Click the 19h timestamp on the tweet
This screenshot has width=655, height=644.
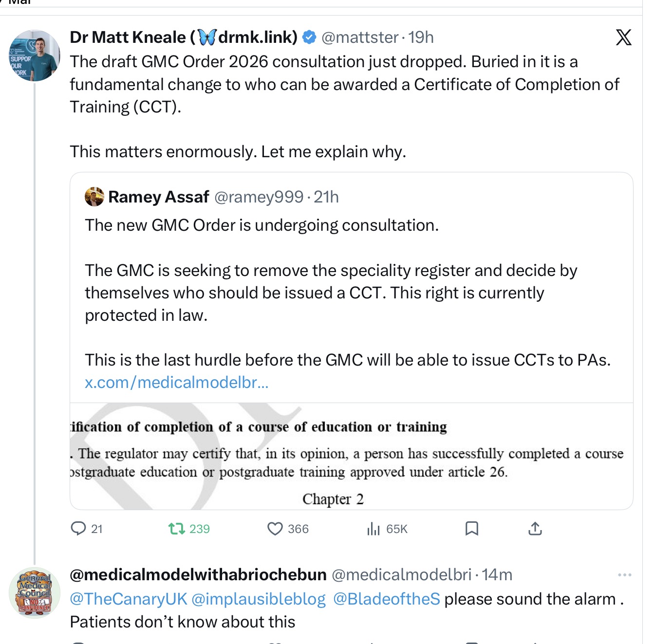tap(421, 37)
